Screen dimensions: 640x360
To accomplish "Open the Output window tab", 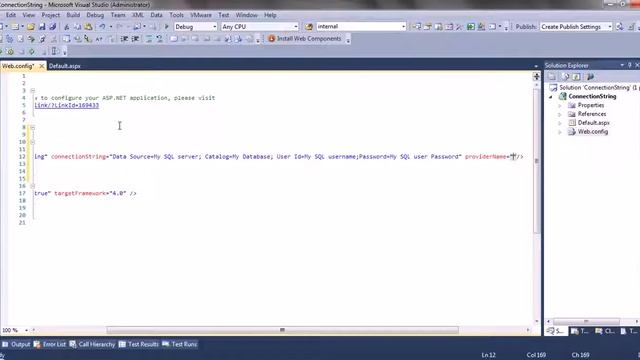I will coord(16,344).
